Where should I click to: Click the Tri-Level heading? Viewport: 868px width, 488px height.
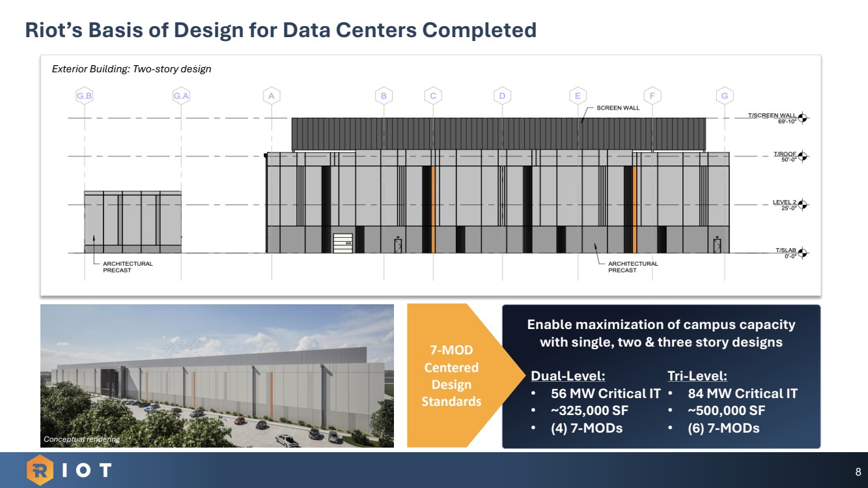(697, 376)
